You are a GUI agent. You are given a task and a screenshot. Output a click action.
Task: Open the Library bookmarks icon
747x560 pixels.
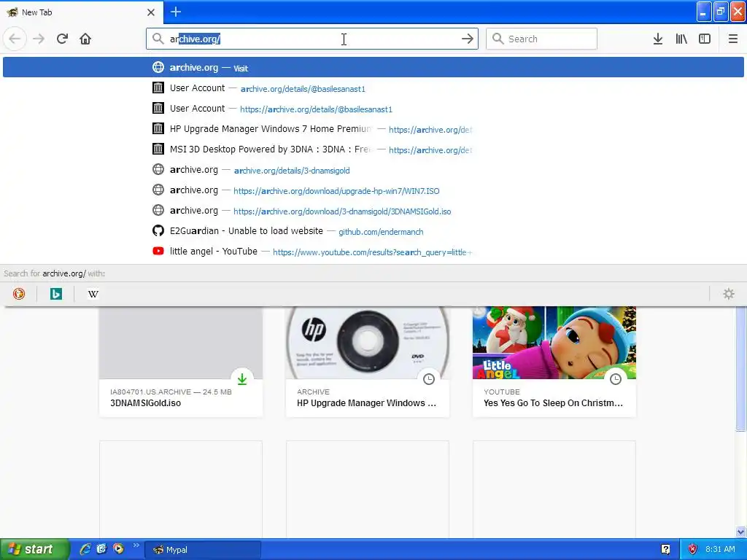[x=681, y=39]
